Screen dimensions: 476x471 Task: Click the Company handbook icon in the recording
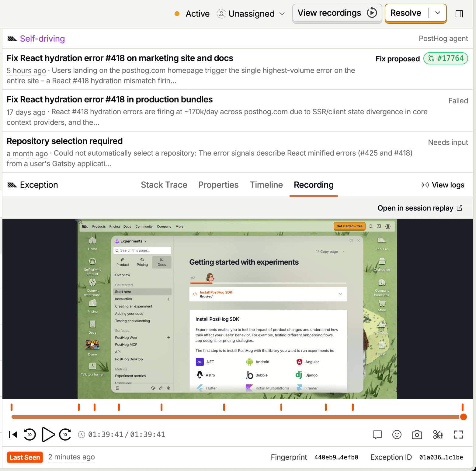click(382, 287)
